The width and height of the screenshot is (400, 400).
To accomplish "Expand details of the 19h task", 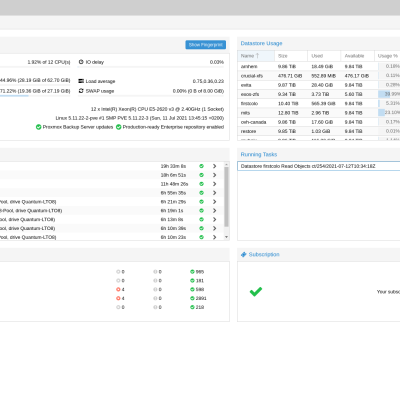I will pyautogui.click(x=214, y=166).
